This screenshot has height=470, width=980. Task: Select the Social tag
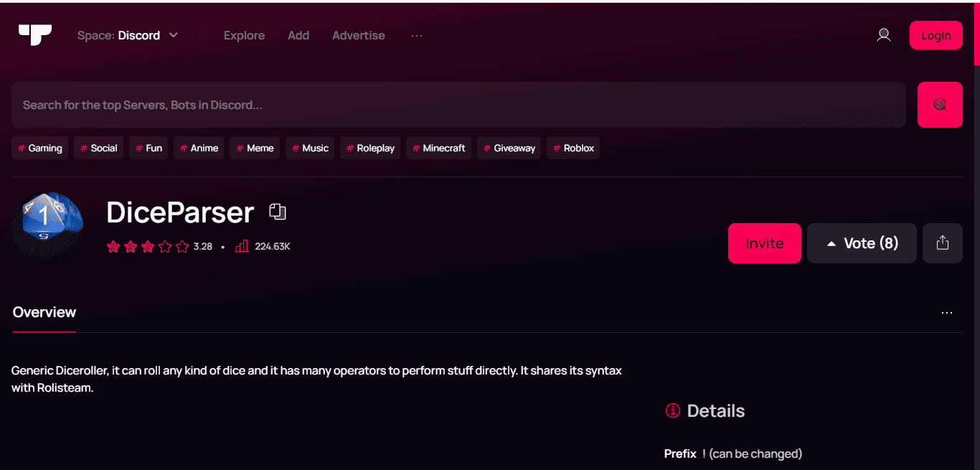coord(98,148)
